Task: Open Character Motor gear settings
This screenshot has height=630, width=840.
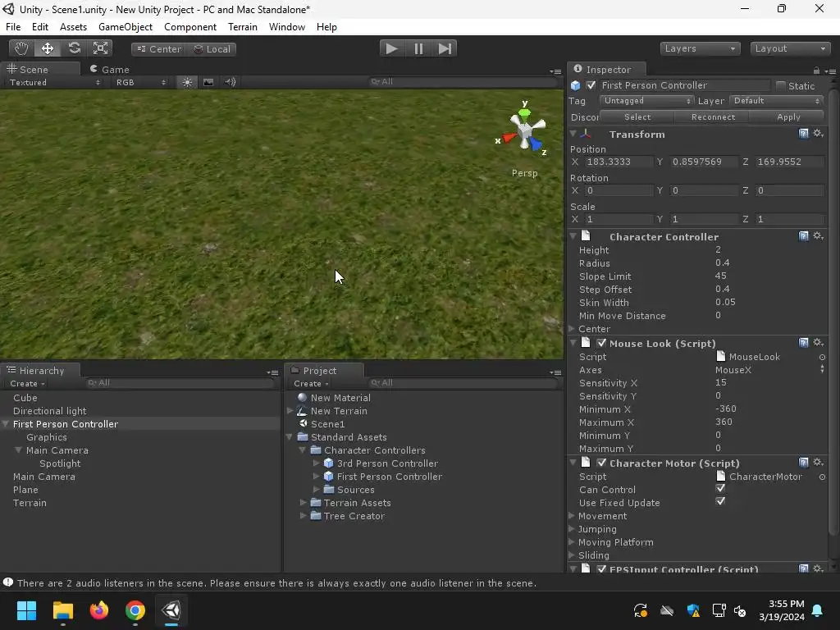Action: pyautogui.click(x=819, y=463)
